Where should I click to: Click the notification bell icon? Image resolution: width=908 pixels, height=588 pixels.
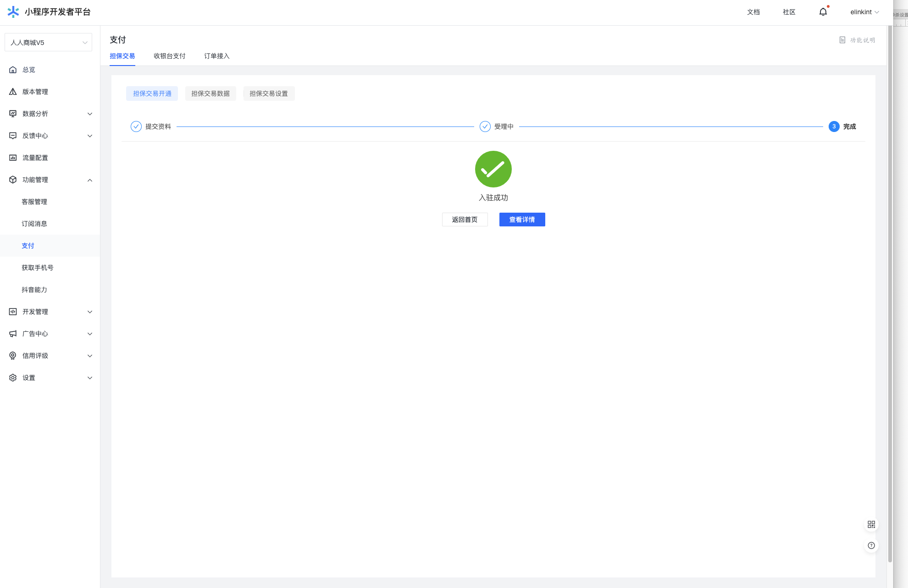coord(823,12)
